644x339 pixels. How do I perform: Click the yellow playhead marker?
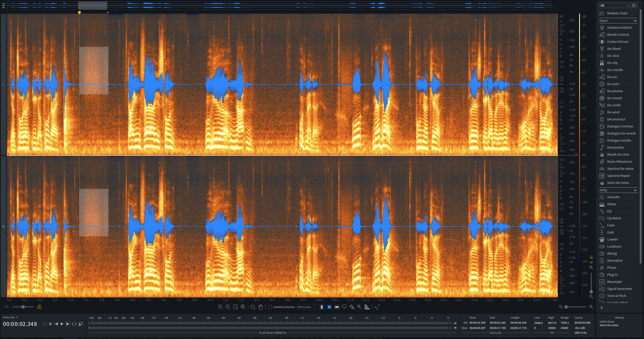[x=80, y=12]
